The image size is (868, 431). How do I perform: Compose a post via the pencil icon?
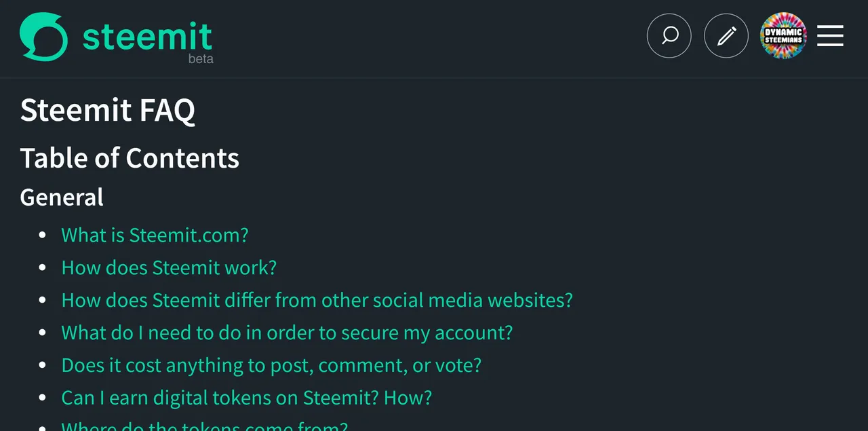726,35
